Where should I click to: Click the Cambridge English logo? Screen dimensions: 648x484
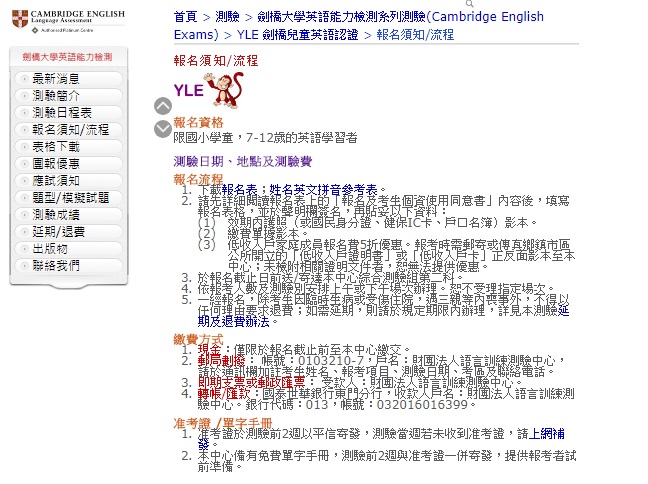(x=68, y=21)
